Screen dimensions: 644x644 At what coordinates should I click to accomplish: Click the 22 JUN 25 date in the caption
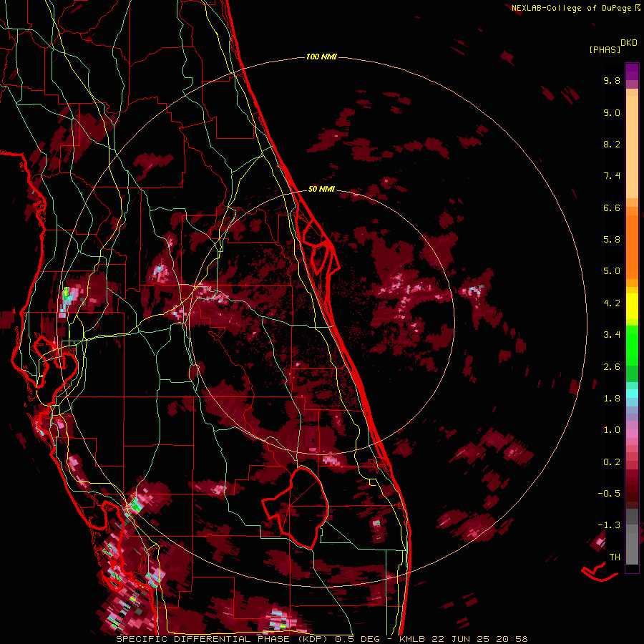point(459,639)
